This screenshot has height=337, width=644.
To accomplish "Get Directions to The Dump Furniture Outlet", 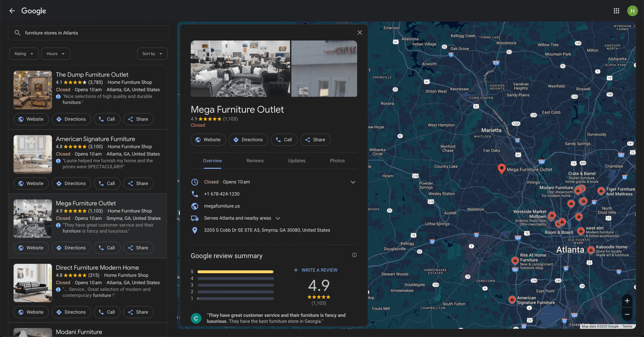I will coord(71,119).
